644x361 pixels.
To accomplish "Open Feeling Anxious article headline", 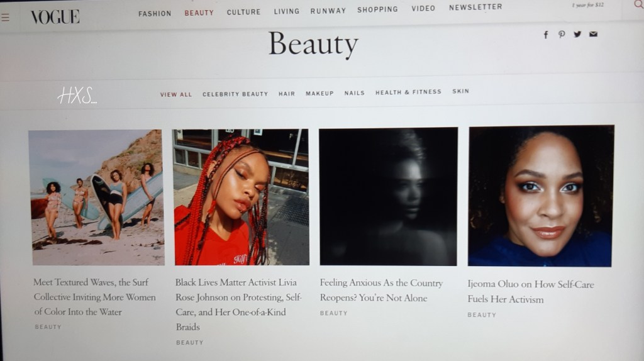I will (x=381, y=290).
